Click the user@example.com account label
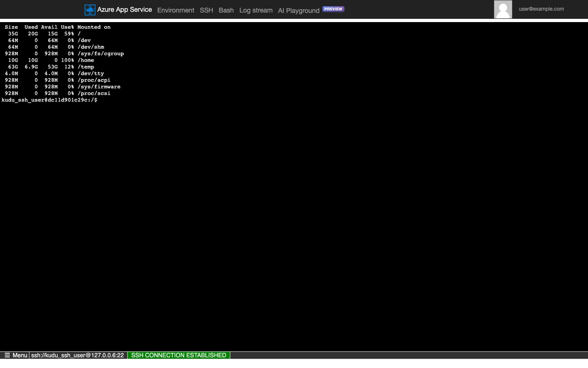This screenshot has height=368, width=588. point(541,9)
